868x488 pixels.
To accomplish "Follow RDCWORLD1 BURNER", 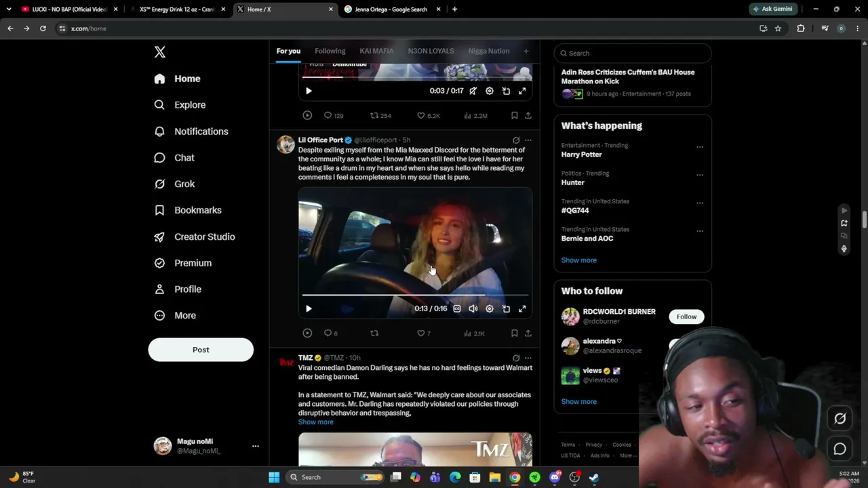I will click(x=686, y=317).
